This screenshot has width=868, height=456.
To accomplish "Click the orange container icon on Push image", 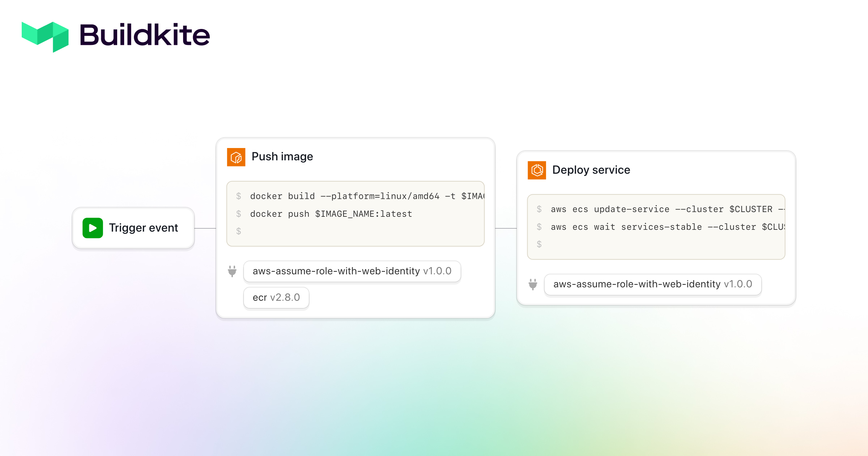I will pyautogui.click(x=237, y=157).
